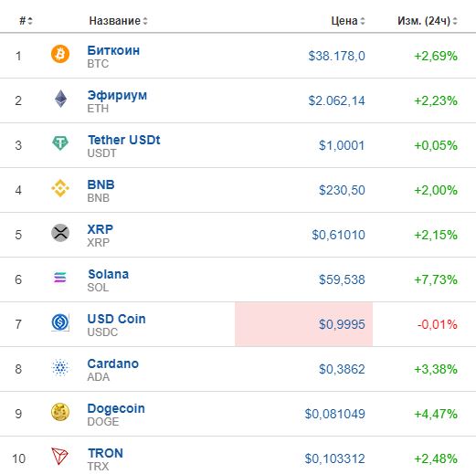Open the Эфириум coin page link
Screen dimensions: 476x474
point(117,95)
